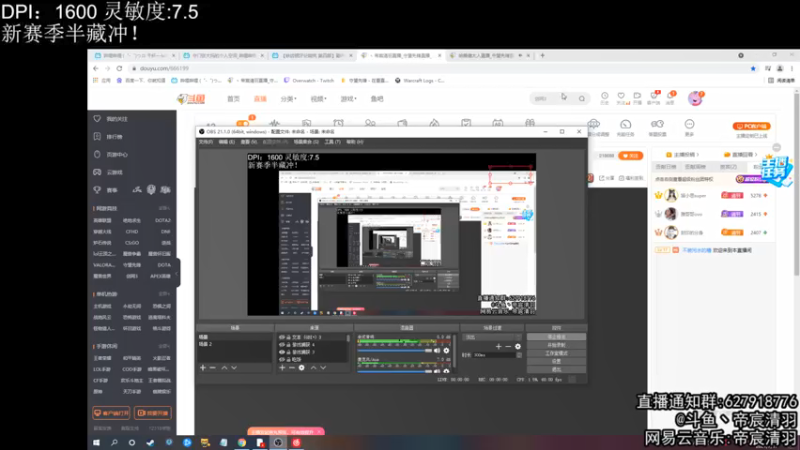
Task: Move source down in OBS sources list
Action: [323, 367]
